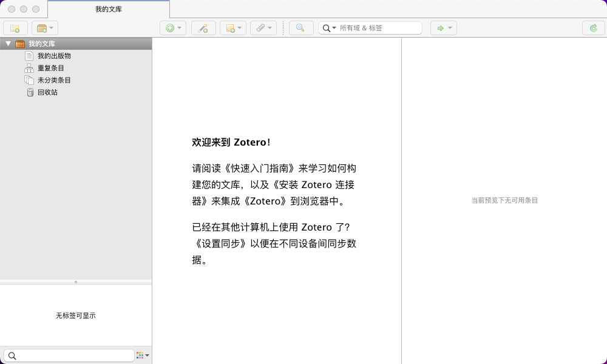Open the colored tag selector actions menu
Image resolution: width=607 pixels, height=364 pixels.
tap(143, 355)
